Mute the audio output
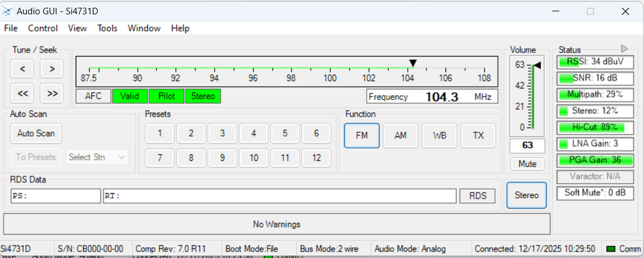 click(x=527, y=164)
